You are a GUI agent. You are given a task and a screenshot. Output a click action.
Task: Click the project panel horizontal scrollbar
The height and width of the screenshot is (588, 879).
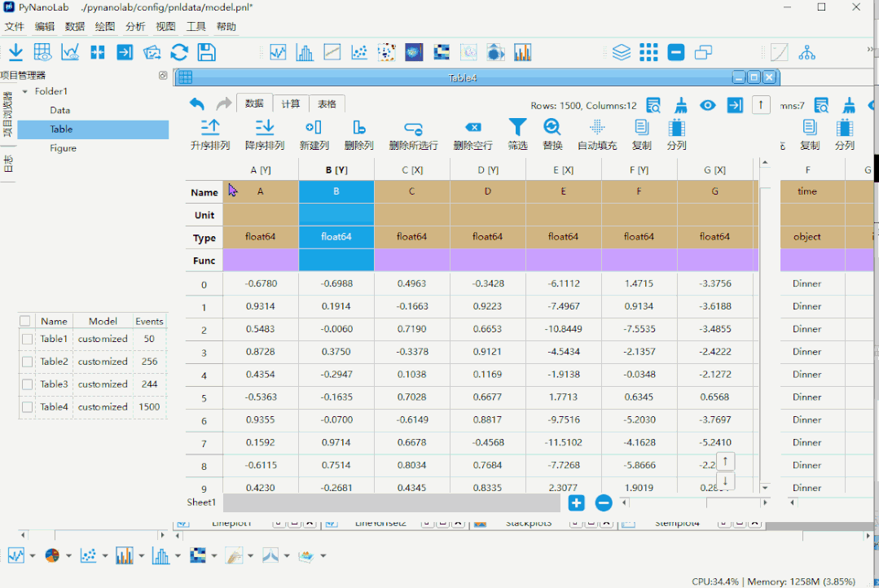click(93, 535)
